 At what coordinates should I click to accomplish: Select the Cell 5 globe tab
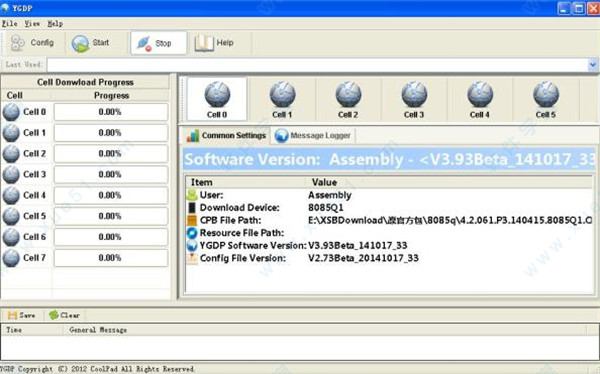point(546,100)
